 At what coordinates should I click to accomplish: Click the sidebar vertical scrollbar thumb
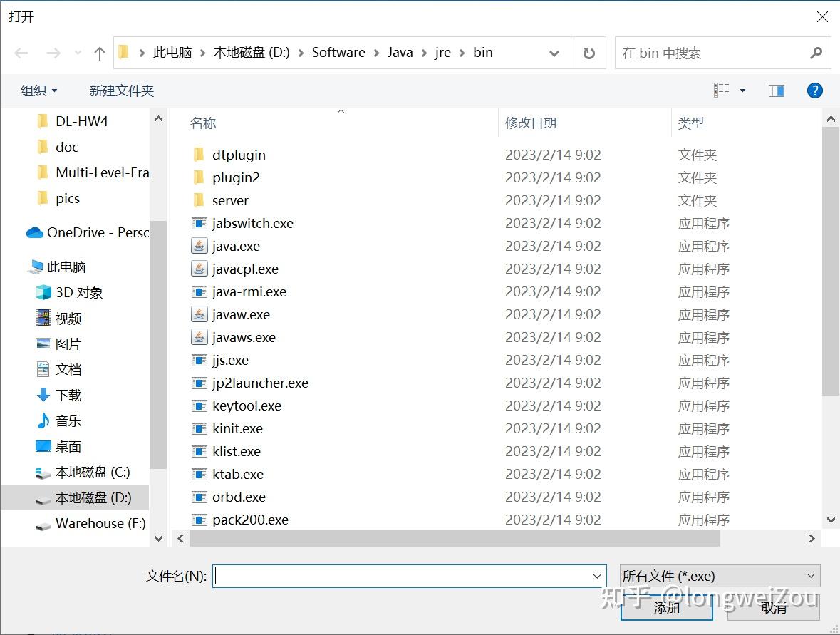click(158, 344)
